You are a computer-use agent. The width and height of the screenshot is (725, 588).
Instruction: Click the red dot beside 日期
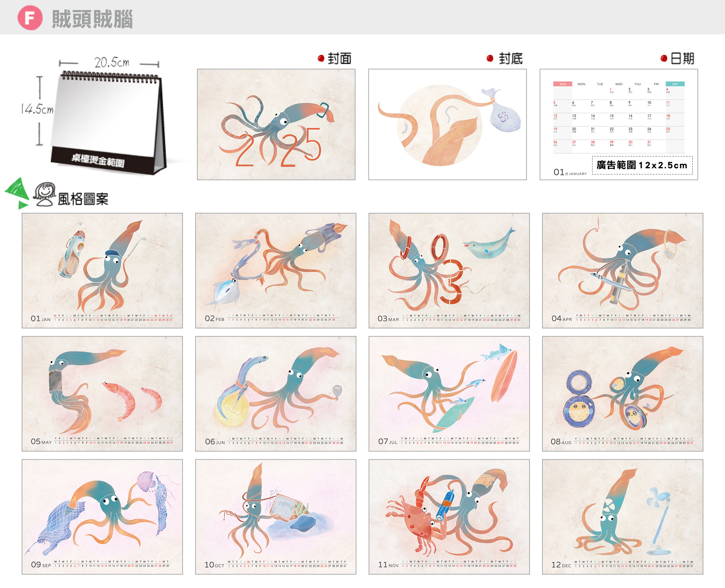664,58
